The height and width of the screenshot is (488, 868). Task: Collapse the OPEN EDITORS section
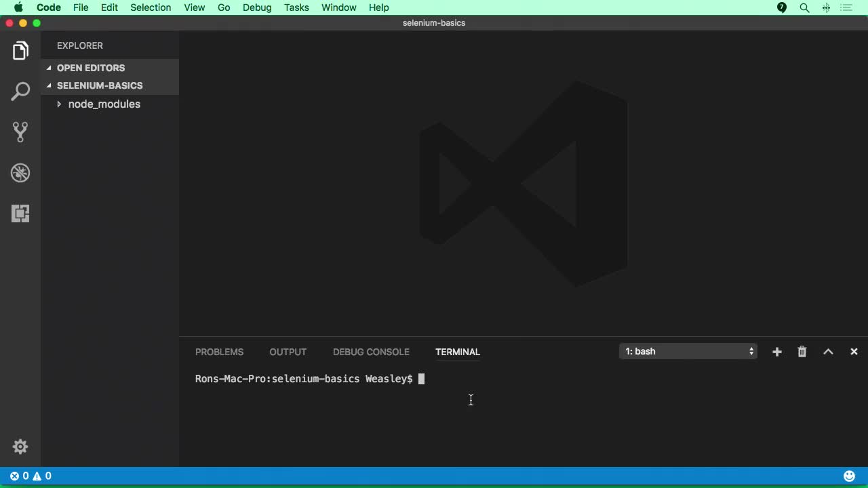[91, 68]
